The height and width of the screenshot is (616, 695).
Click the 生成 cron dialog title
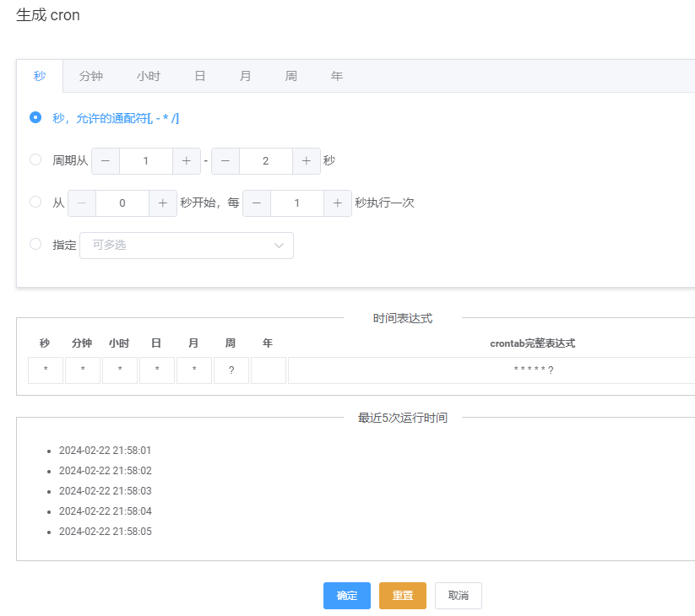click(48, 15)
